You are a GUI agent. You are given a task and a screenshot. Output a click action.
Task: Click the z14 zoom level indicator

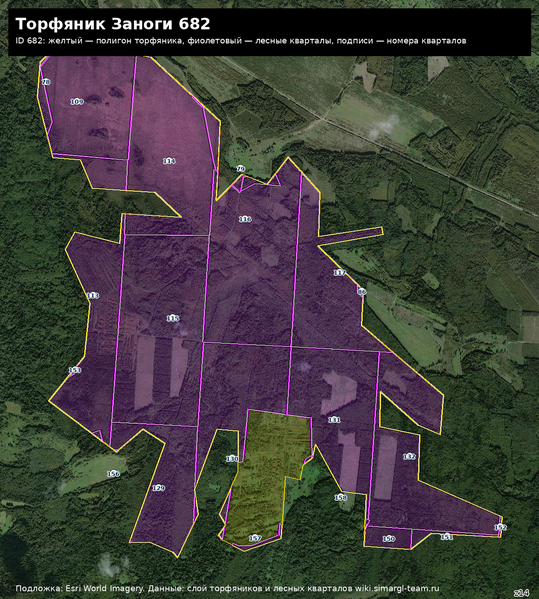[x=521, y=593]
